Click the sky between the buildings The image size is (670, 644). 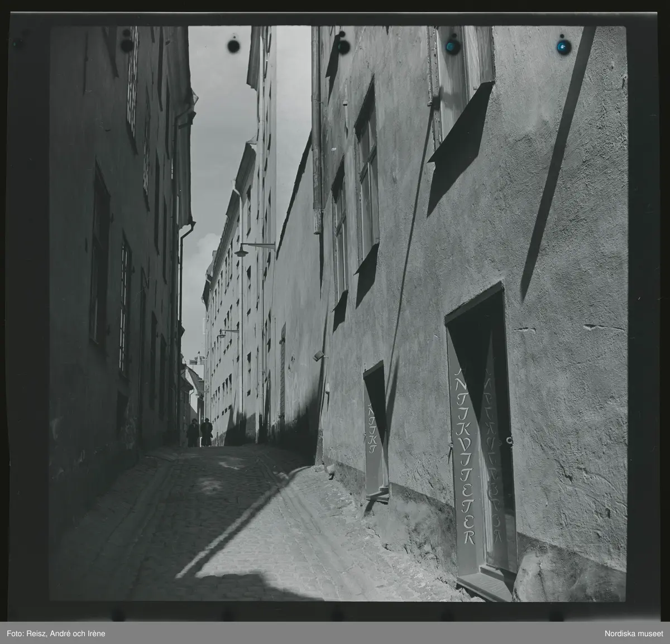tap(221, 140)
